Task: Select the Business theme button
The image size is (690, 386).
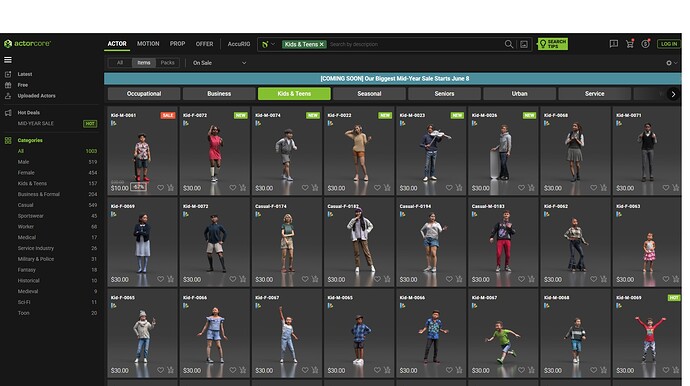Action: (x=219, y=94)
